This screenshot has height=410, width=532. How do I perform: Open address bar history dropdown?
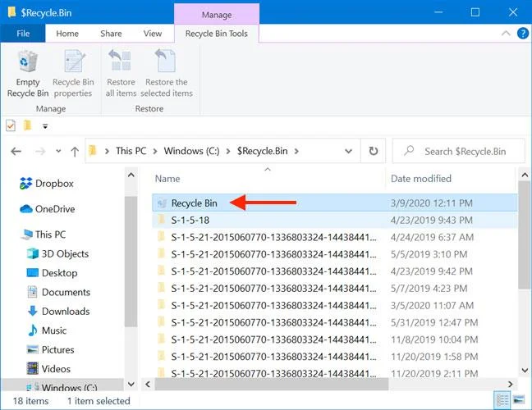[348, 151]
